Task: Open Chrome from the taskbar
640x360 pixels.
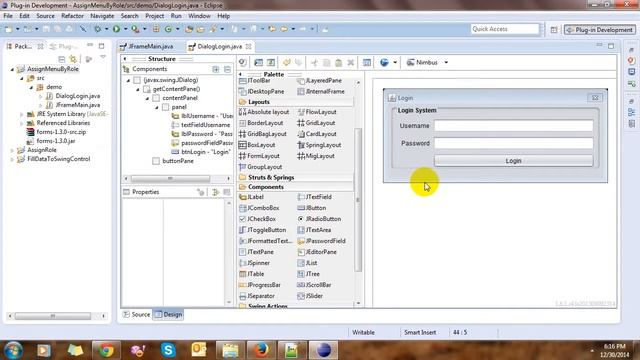Action: click(x=106, y=350)
